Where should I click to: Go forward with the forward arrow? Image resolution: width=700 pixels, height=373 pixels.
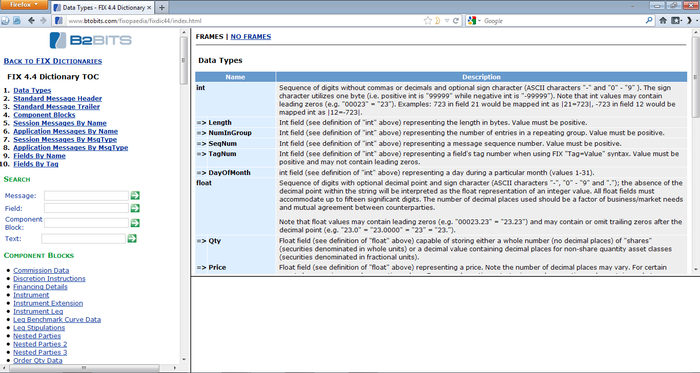(x=43, y=21)
